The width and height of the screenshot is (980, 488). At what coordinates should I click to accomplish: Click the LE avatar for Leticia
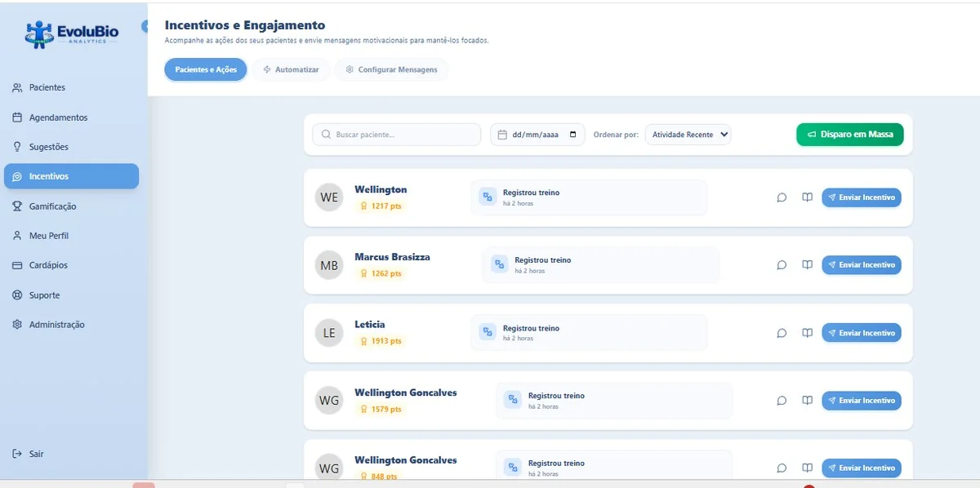coord(329,333)
